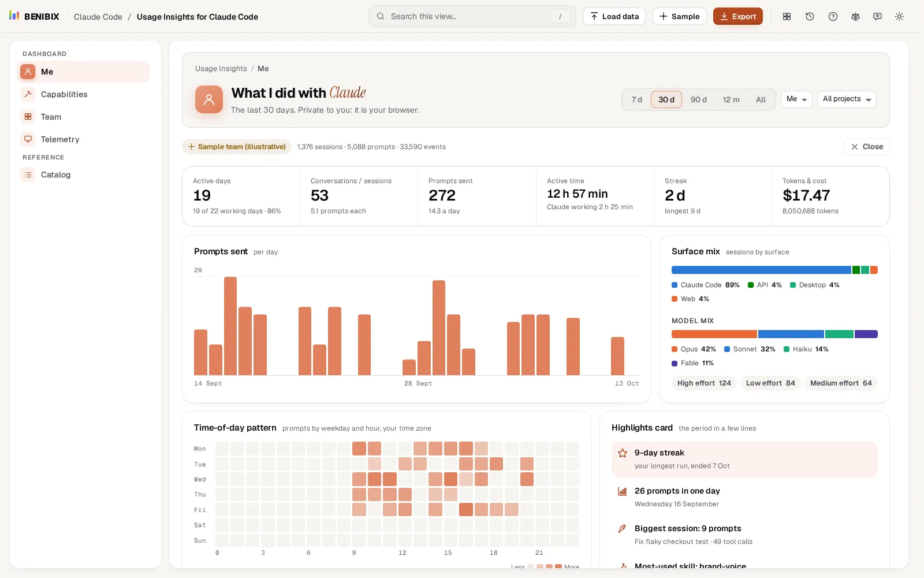Image resolution: width=924 pixels, height=578 pixels.
Task: Open the feedback chat icon
Action: [877, 17]
